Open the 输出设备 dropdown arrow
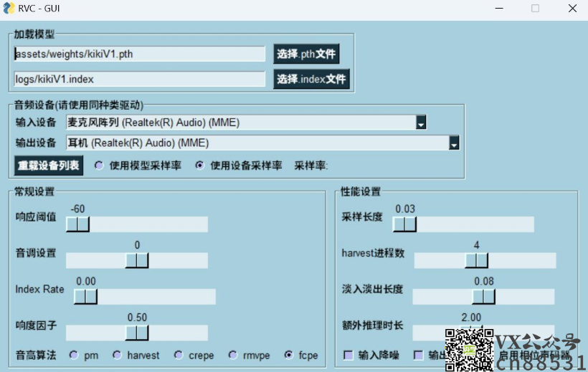 [454, 143]
